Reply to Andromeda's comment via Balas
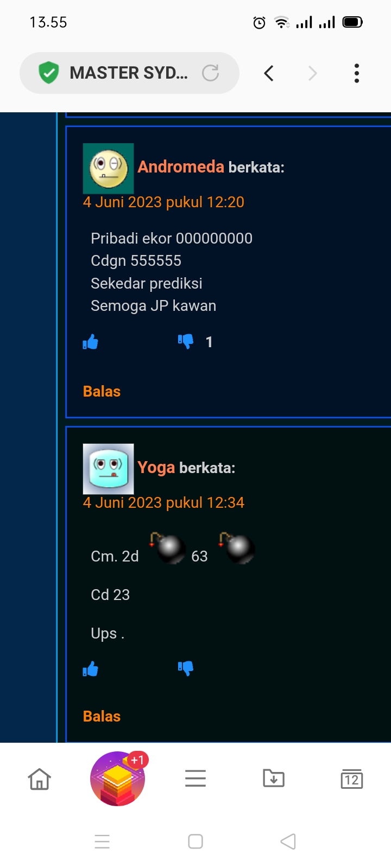 pyautogui.click(x=102, y=392)
